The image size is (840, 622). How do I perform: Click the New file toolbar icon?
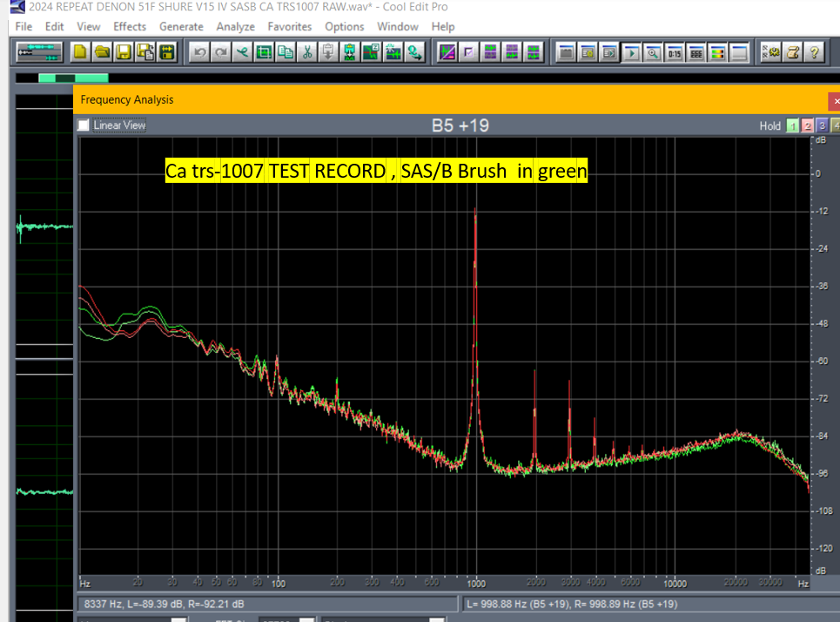pos(81,52)
